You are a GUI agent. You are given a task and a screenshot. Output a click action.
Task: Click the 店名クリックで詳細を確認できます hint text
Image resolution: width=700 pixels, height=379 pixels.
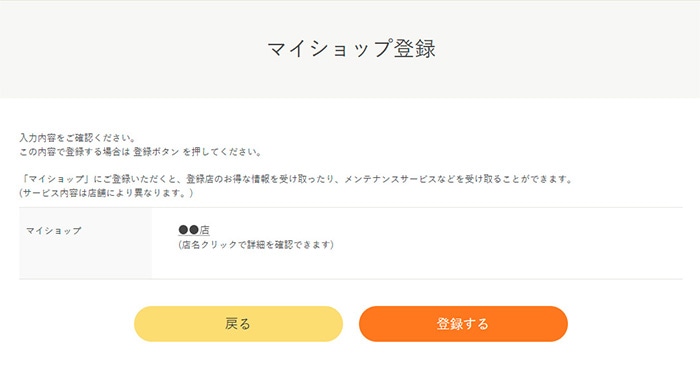click(256, 245)
